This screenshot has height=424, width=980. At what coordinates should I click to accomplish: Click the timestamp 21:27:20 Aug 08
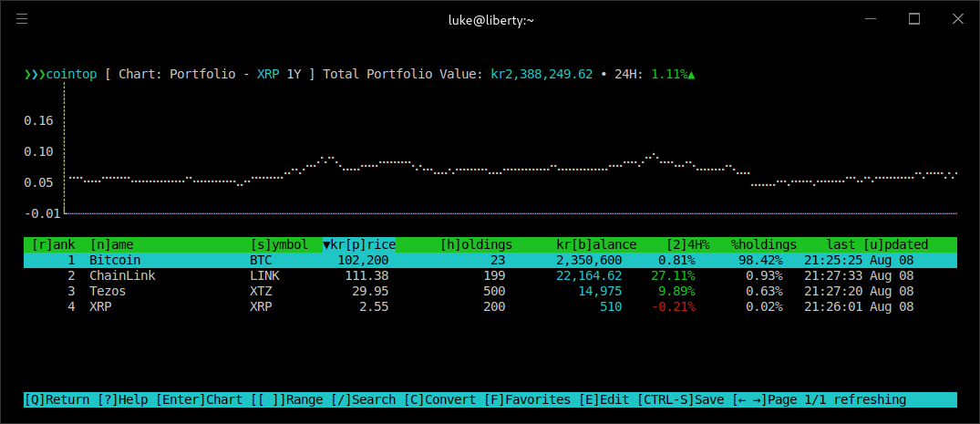coord(860,292)
